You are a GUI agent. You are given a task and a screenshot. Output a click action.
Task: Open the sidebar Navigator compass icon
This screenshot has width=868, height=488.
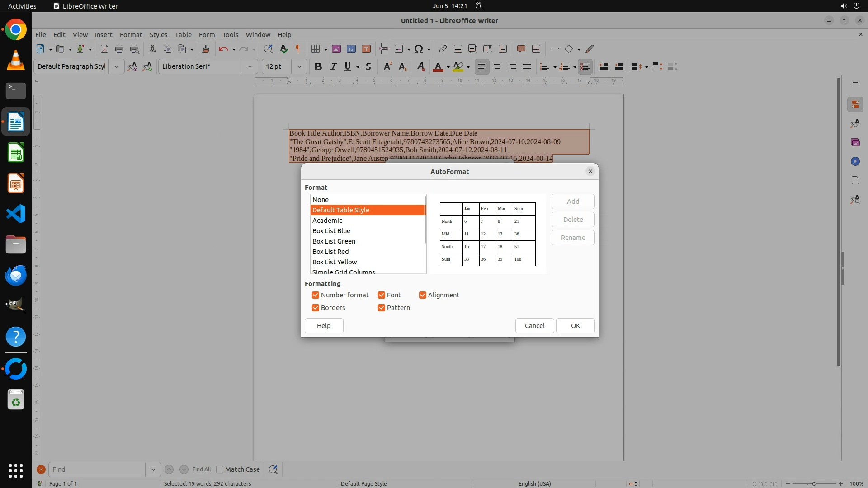pyautogui.click(x=855, y=161)
